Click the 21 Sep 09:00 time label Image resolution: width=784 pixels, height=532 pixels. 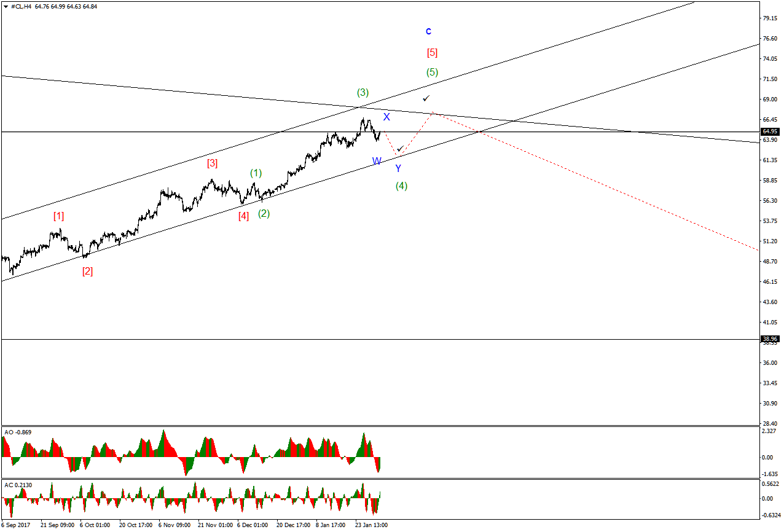tap(57, 525)
